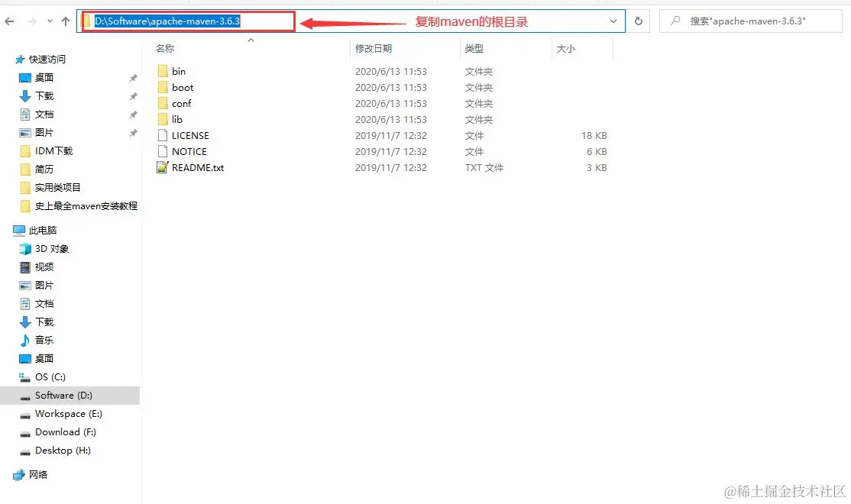Click the address bar path field
The image size is (851, 504).
(351, 21)
